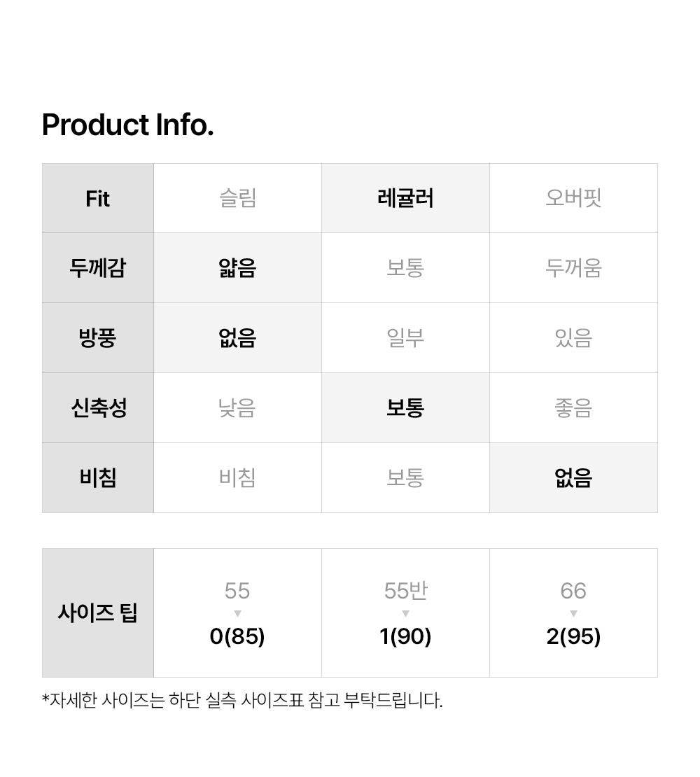Select size 0(85)
This screenshot has width=700, height=777.
click(x=237, y=637)
